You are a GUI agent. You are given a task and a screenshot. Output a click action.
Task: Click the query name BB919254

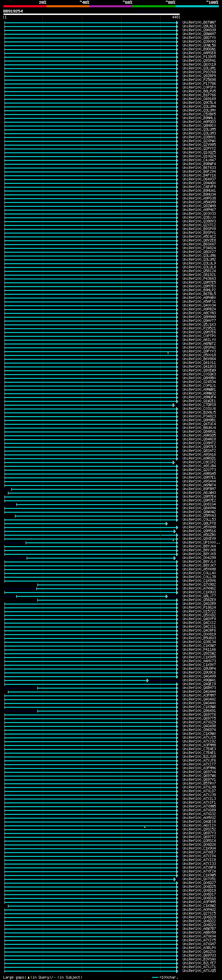pyautogui.click(x=13, y=11)
